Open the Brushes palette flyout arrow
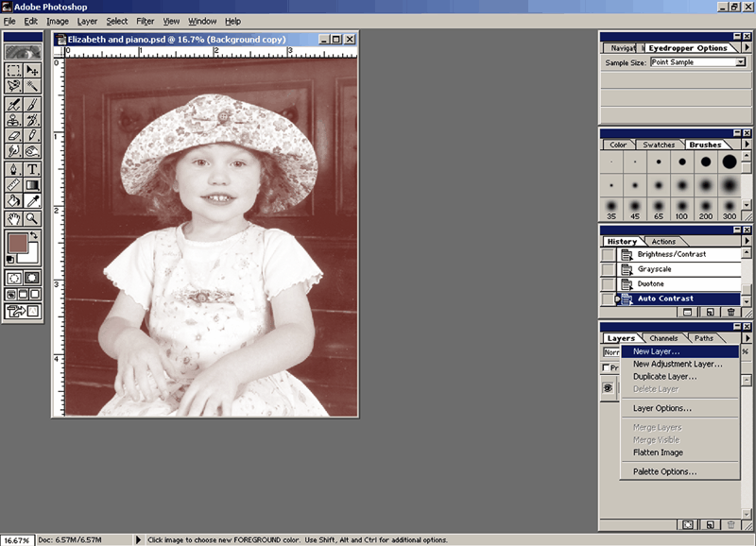The image size is (756, 546). coord(747,144)
